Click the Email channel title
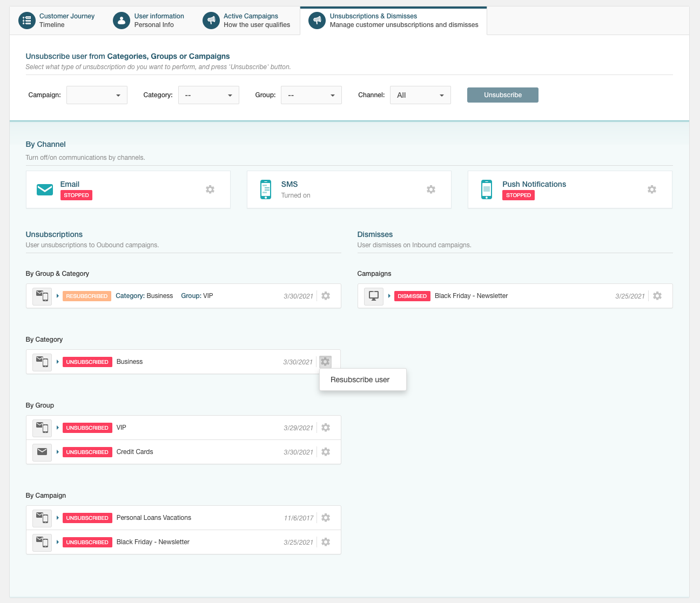This screenshot has width=700, height=603. click(x=70, y=184)
